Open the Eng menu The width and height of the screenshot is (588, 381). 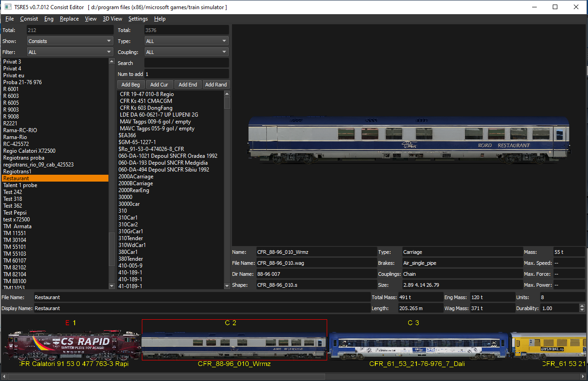pyautogui.click(x=49, y=19)
